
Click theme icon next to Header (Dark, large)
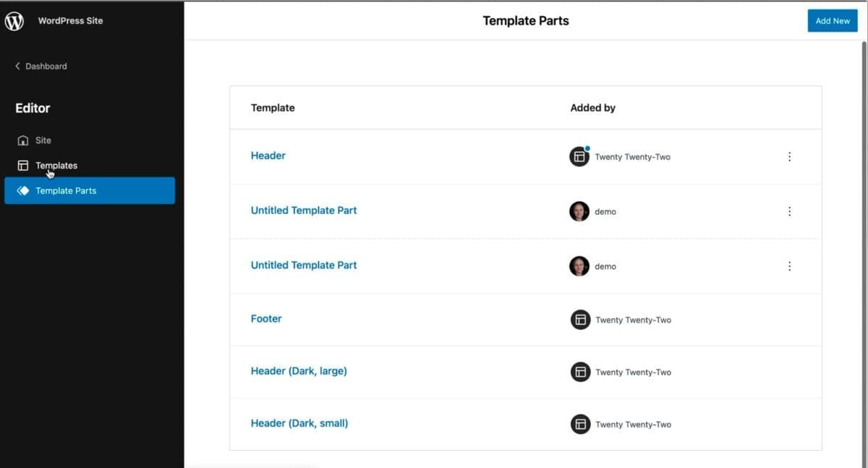tap(580, 372)
